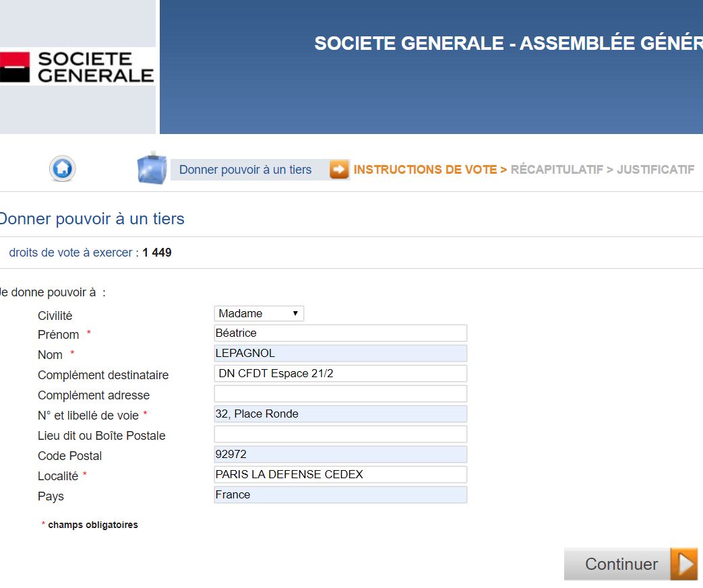Click the Societe Generale logo
Viewport: 703px width, 588px height.
point(77,67)
